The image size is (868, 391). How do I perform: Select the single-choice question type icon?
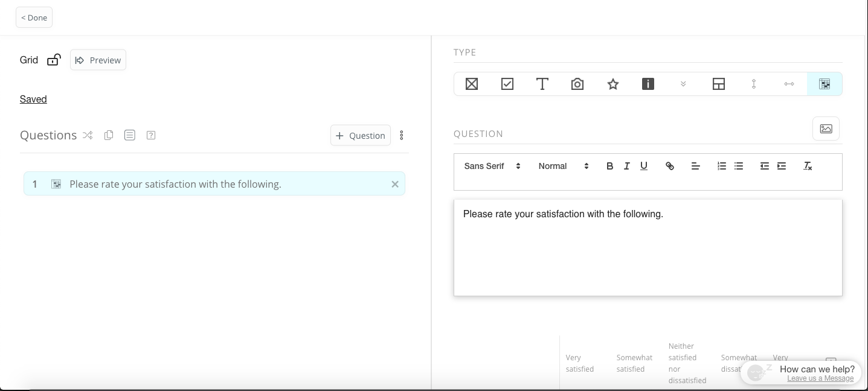click(x=472, y=84)
